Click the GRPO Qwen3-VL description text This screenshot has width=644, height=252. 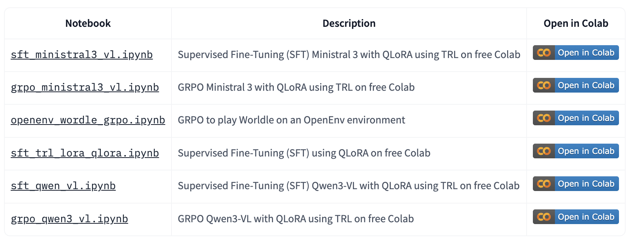click(x=296, y=219)
